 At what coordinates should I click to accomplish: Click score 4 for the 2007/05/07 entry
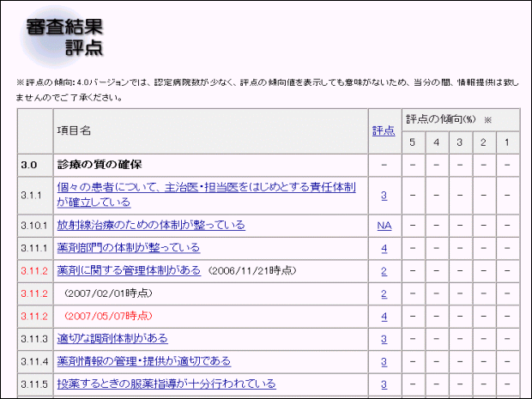tap(384, 316)
